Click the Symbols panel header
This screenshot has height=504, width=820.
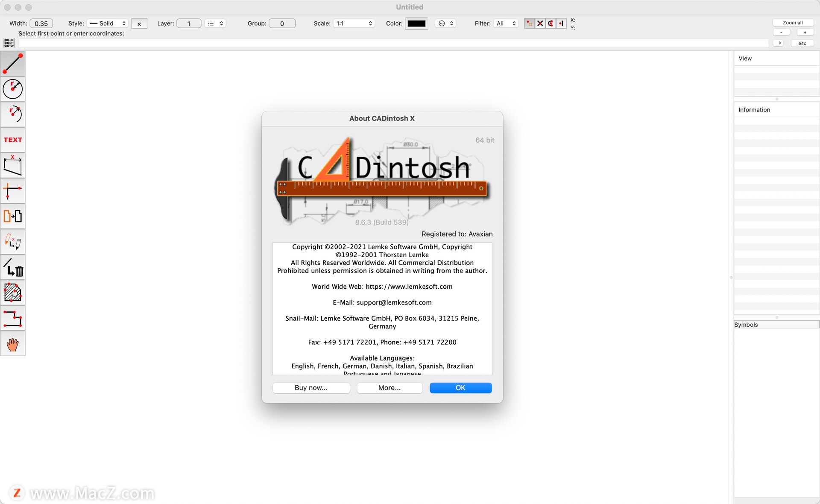[x=776, y=325]
